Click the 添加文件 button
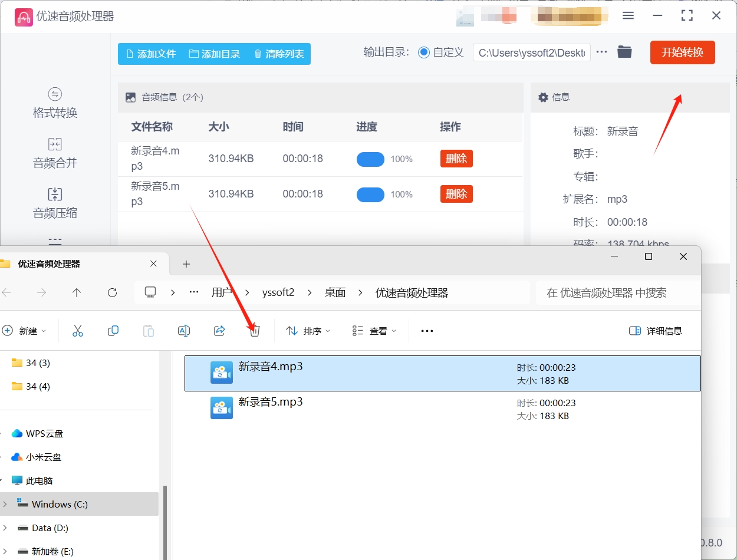 [151, 54]
